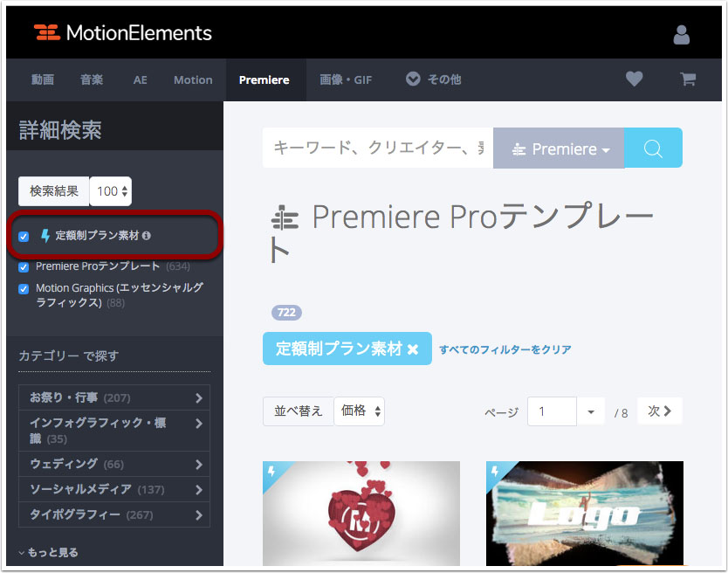Screen dimensions: 728x573
Task: Expand ソーシャルメディア category
Action: [x=114, y=489]
